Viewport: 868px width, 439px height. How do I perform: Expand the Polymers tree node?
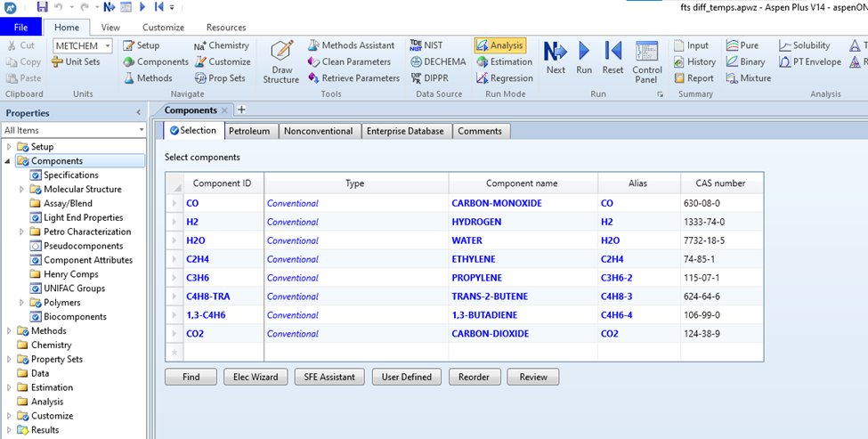[x=21, y=303]
